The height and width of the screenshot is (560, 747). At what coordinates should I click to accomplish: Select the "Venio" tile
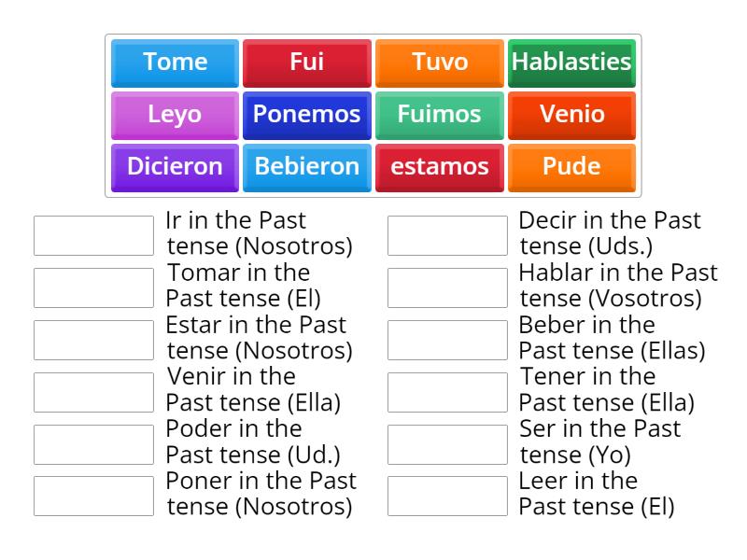(x=571, y=115)
